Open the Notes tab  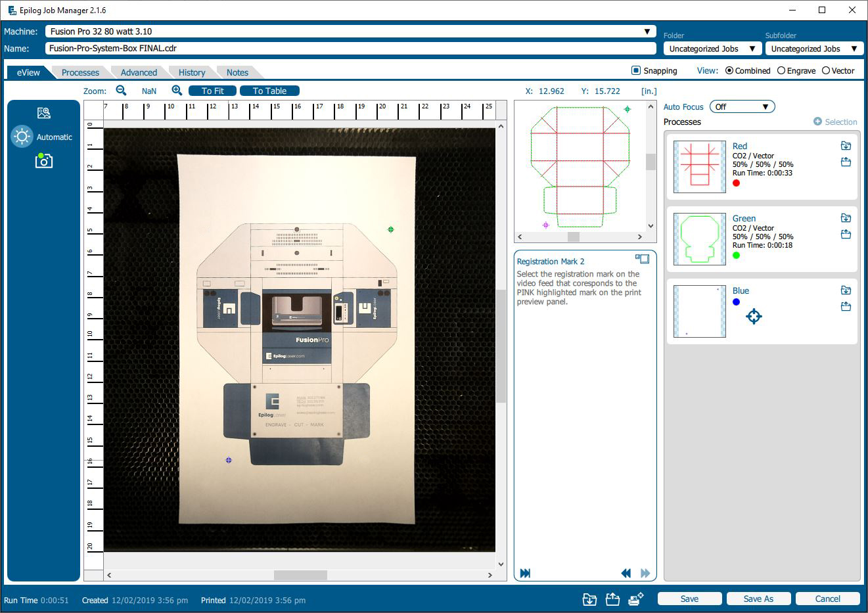(x=237, y=72)
